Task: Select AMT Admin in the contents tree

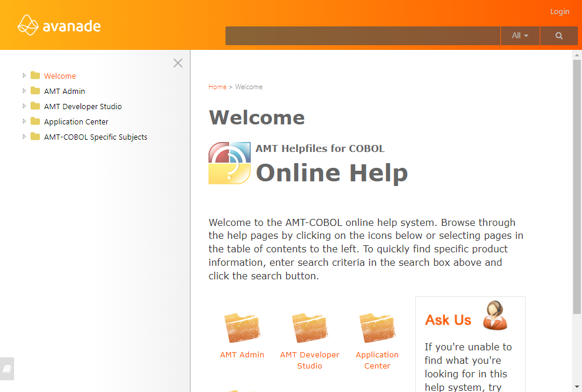Action: pos(64,91)
